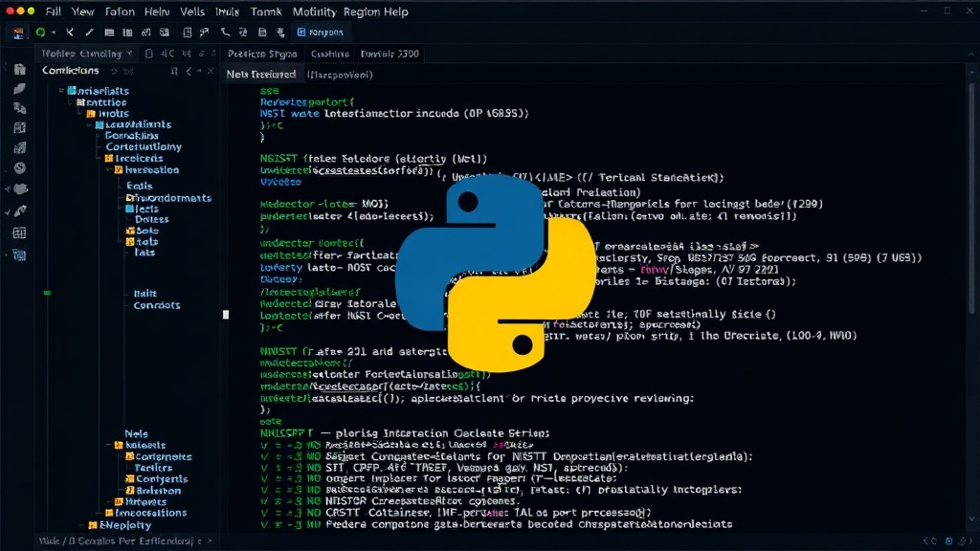Click the blue stacked window icon in the left sidebar
Viewport: 980px width, 551px height.
(20, 254)
